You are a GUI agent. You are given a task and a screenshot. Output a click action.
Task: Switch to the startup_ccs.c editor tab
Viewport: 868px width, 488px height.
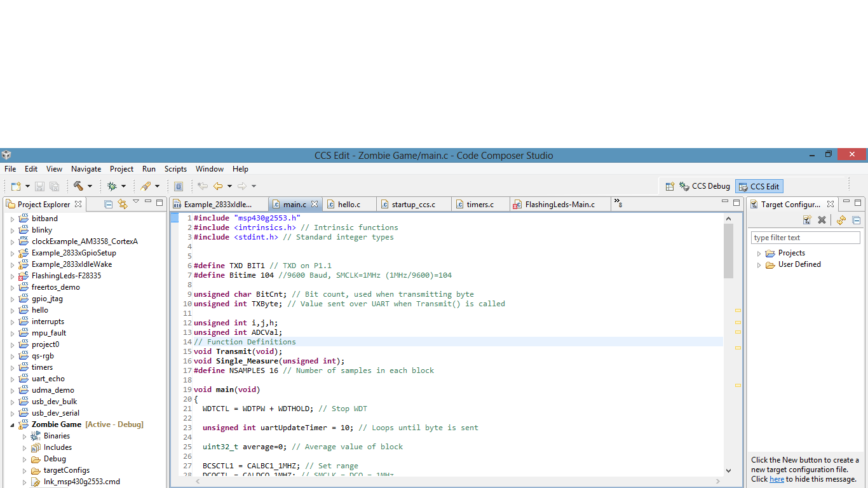pyautogui.click(x=414, y=204)
